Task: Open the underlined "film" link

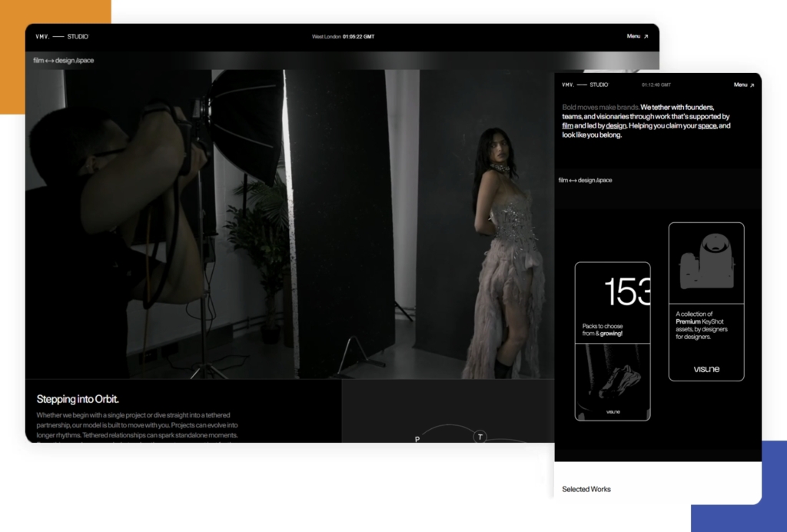Action: (x=567, y=126)
